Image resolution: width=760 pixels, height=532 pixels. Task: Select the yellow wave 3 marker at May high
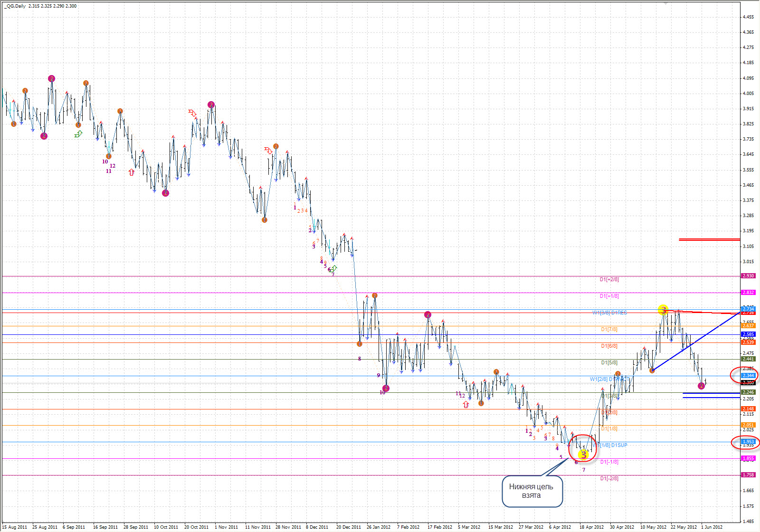pos(663,310)
